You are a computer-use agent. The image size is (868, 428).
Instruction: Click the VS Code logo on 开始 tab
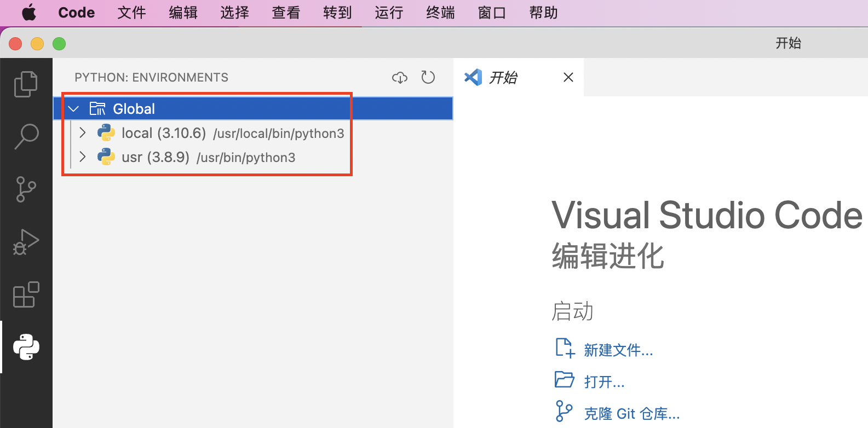pyautogui.click(x=473, y=77)
